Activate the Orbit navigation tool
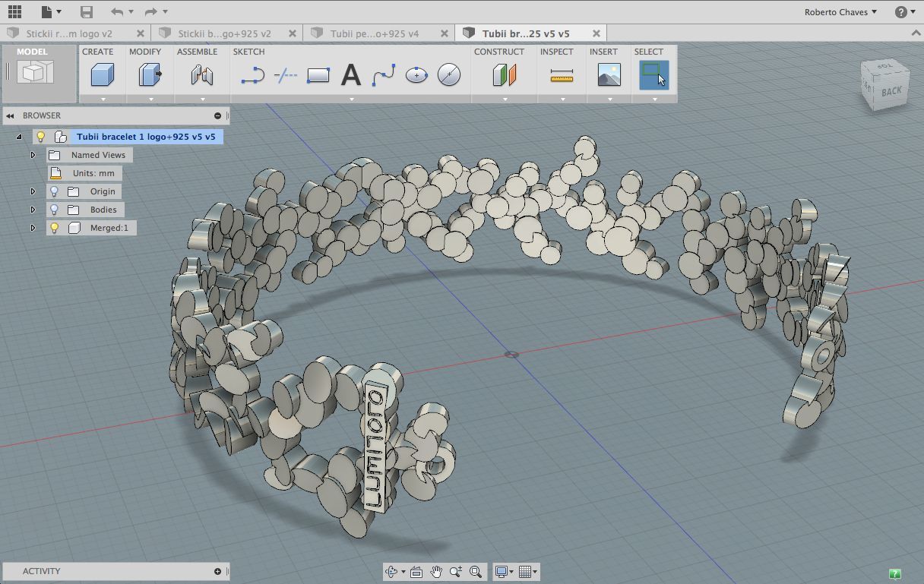The width and height of the screenshot is (924, 584). pos(392,572)
